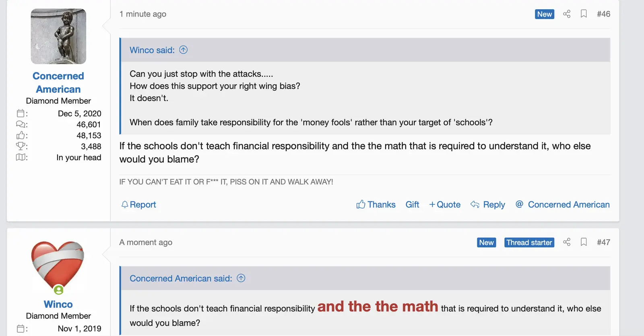The image size is (644, 336).
Task: Add post #46 to multi-quote
Action: [445, 205]
